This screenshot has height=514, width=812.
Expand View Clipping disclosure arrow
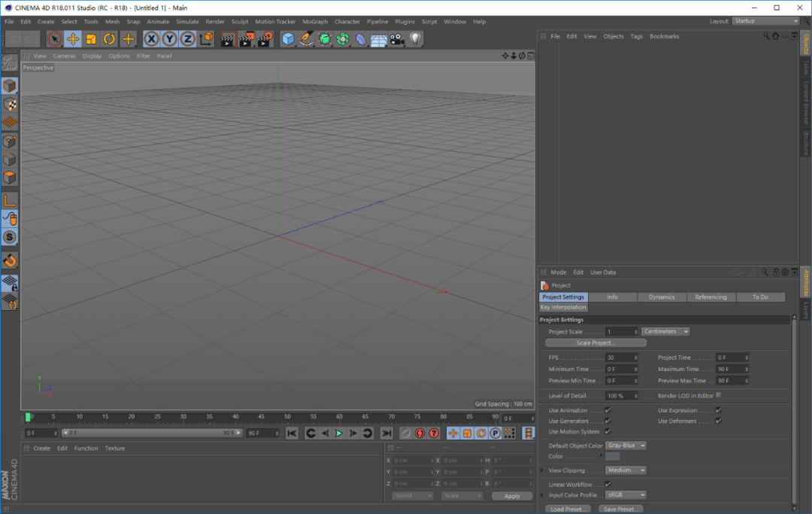pyautogui.click(x=543, y=470)
